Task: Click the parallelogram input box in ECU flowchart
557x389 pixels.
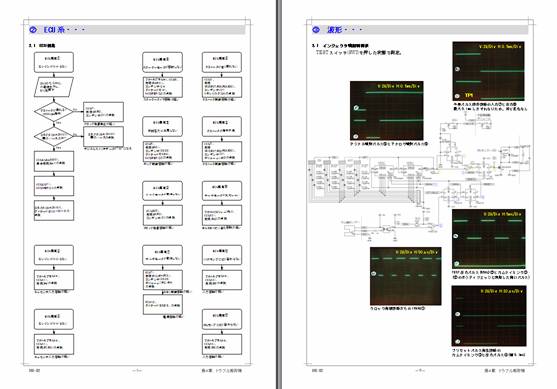Action: pyautogui.click(x=54, y=87)
